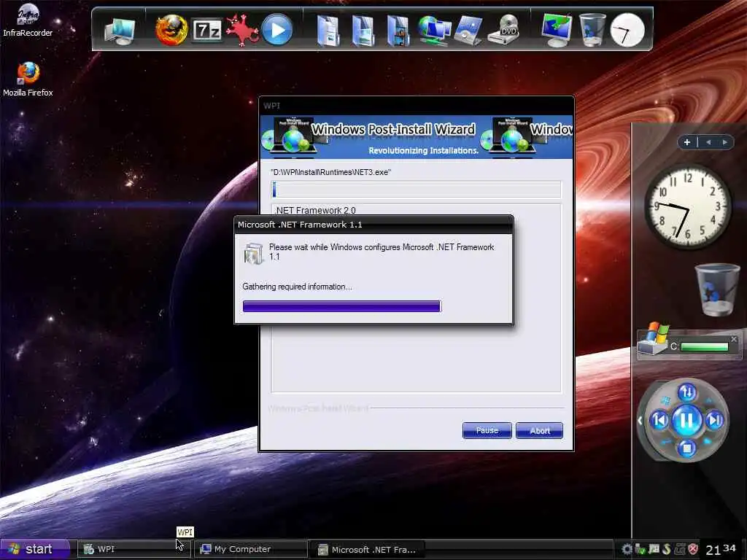Click the Windows Post-Install Wizard banner
Screen dimensions: 747x560
coord(417,136)
